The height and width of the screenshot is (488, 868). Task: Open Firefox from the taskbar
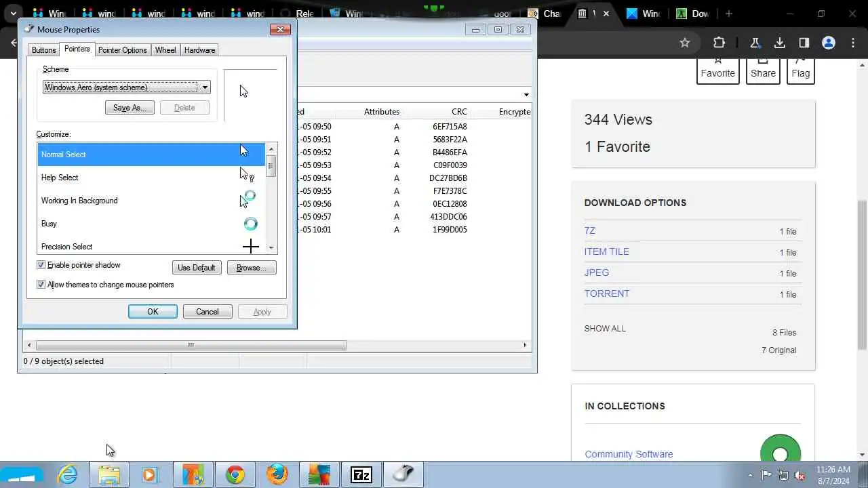[x=277, y=474]
